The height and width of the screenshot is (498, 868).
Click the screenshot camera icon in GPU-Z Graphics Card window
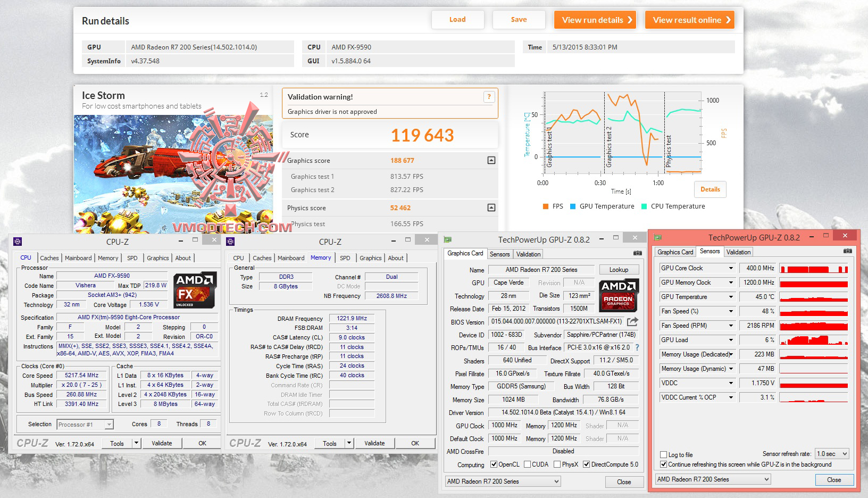638,253
